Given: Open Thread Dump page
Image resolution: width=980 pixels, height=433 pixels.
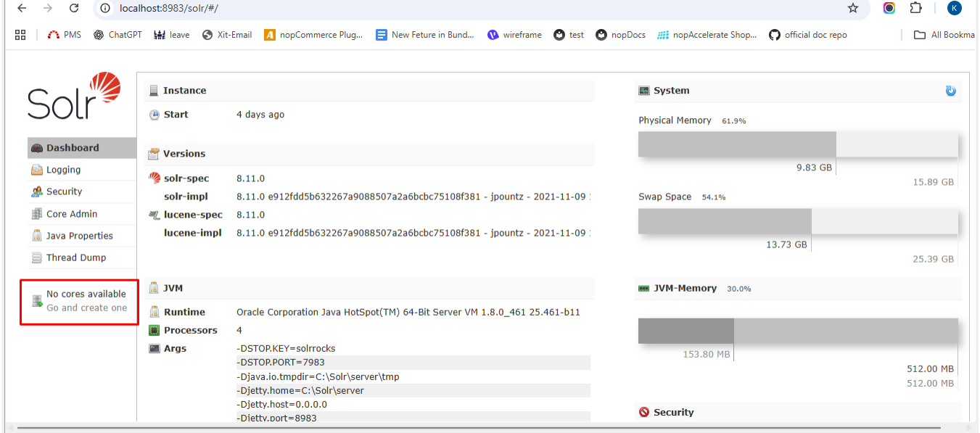Looking at the screenshot, I should pyautogui.click(x=75, y=257).
